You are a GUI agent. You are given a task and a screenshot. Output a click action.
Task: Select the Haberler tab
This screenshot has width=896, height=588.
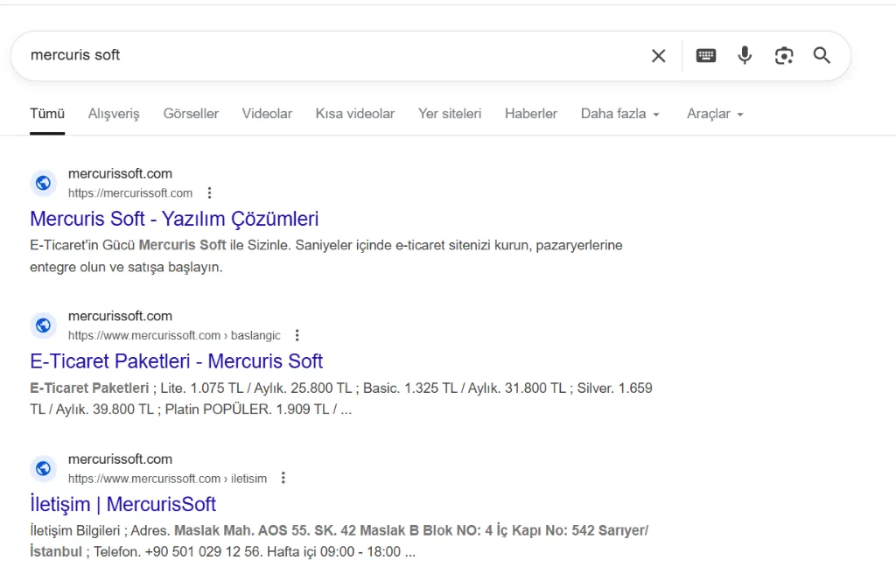[530, 114]
